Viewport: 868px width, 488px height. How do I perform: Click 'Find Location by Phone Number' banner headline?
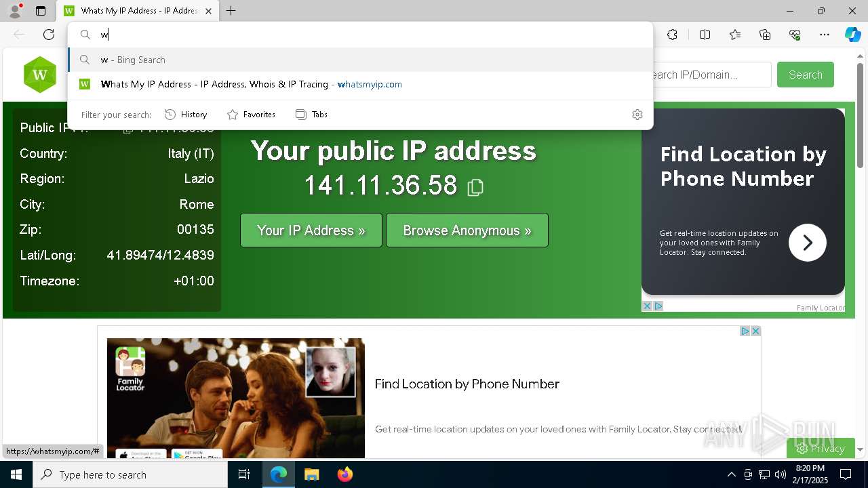(467, 384)
